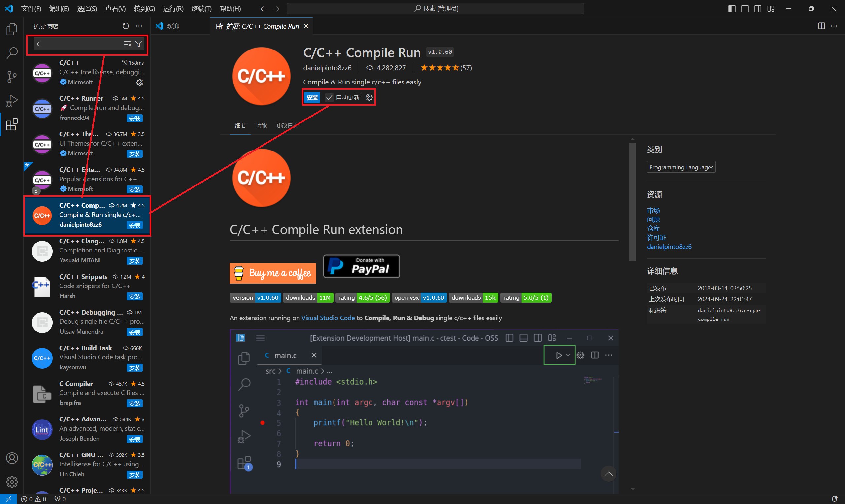845x504 pixels.
Task: Open the 编辑(E) menu
Action: click(x=59, y=9)
